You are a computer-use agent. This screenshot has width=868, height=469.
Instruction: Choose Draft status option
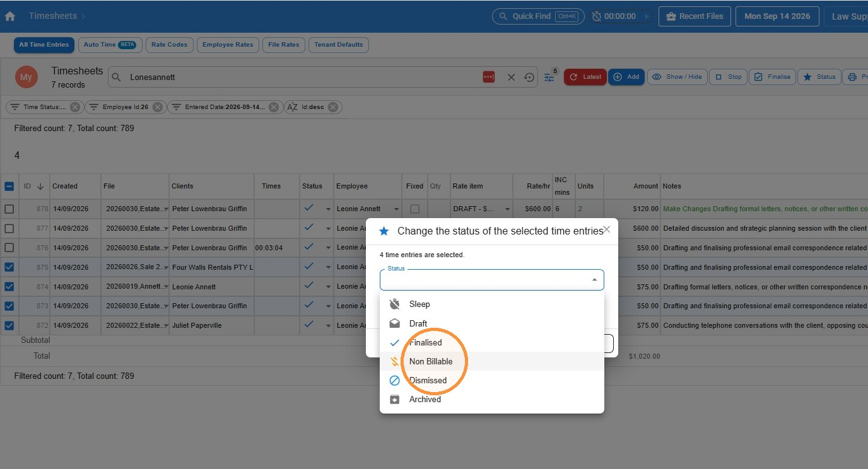[492, 323]
